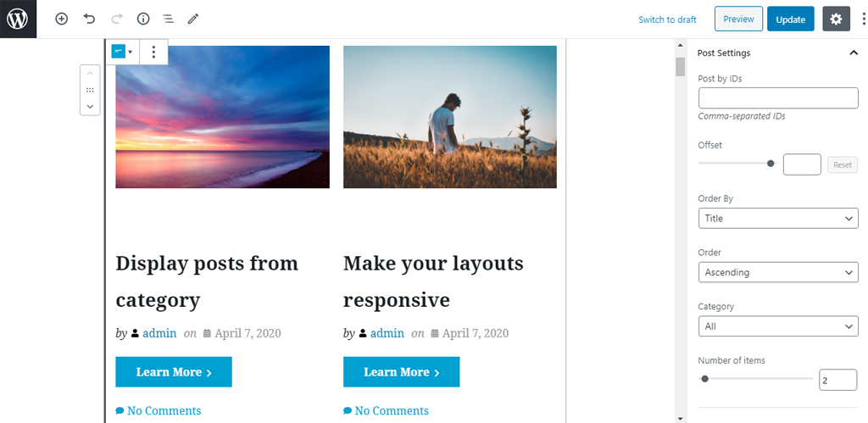Image resolution: width=868 pixels, height=423 pixels.
Task: Click the Offset slider handle
Action: pyautogui.click(x=771, y=164)
